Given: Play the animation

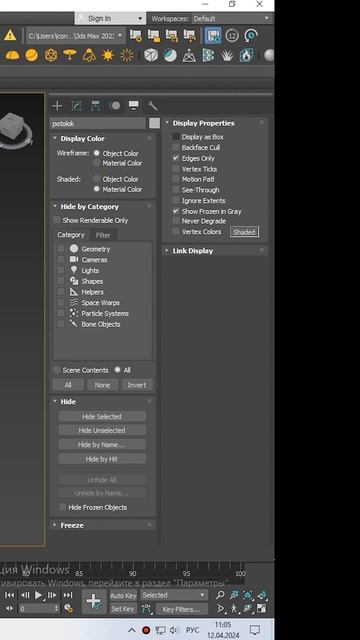Looking at the screenshot, I should [38, 595].
